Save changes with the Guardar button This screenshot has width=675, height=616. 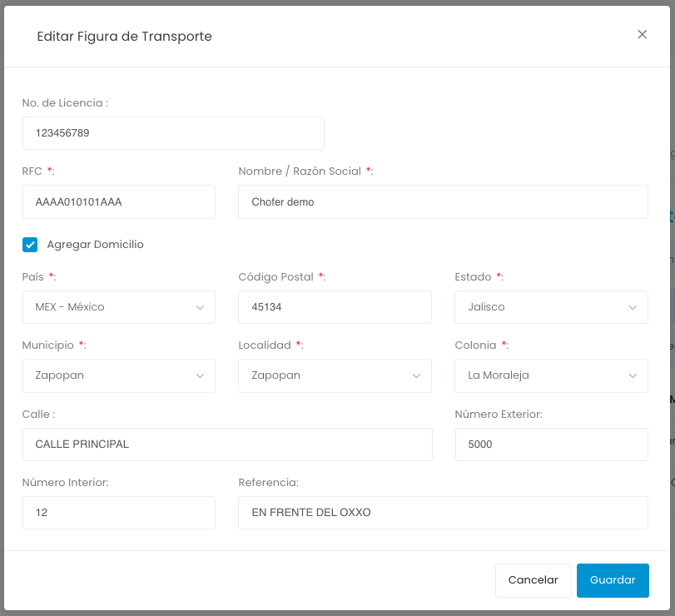coord(613,580)
